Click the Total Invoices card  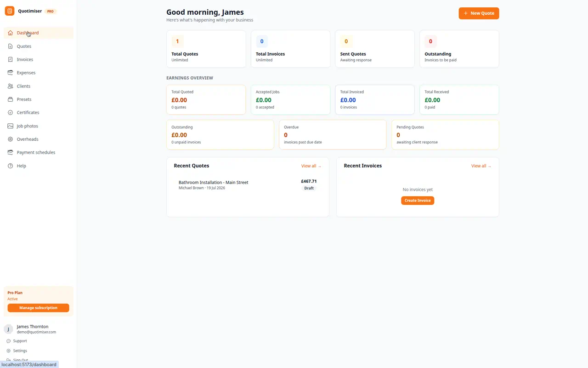[x=290, y=49]
